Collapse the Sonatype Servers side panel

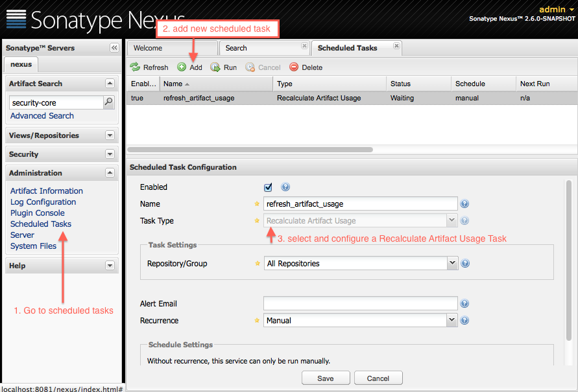pos(114,48)
